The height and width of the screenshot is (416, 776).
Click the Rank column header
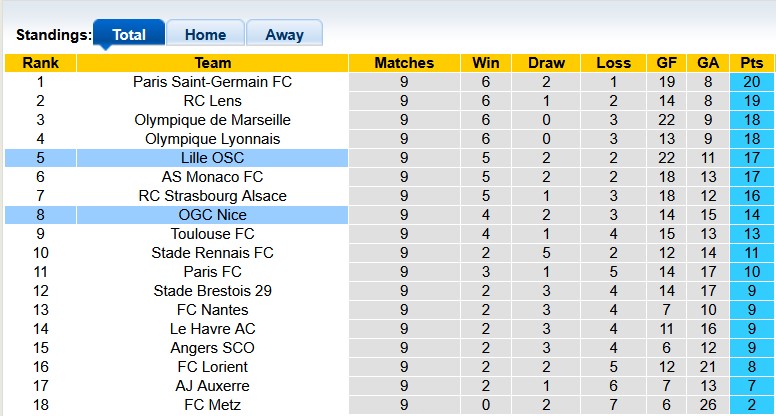[40, 63]
